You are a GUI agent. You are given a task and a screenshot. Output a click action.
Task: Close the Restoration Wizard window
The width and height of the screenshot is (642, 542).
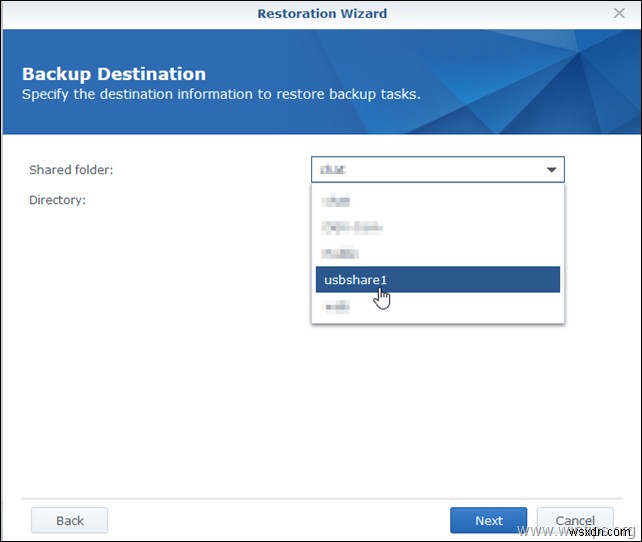coord(619,13)
